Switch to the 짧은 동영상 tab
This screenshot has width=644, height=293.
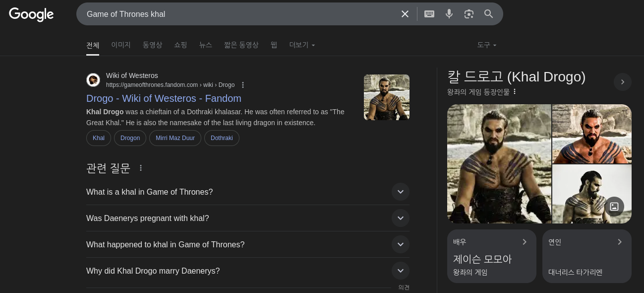241,45
